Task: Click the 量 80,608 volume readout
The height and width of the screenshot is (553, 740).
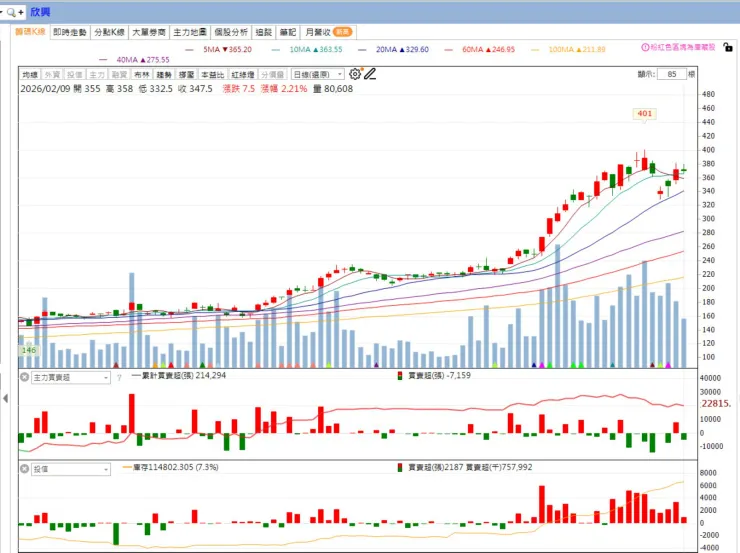Action: (333, 89)
